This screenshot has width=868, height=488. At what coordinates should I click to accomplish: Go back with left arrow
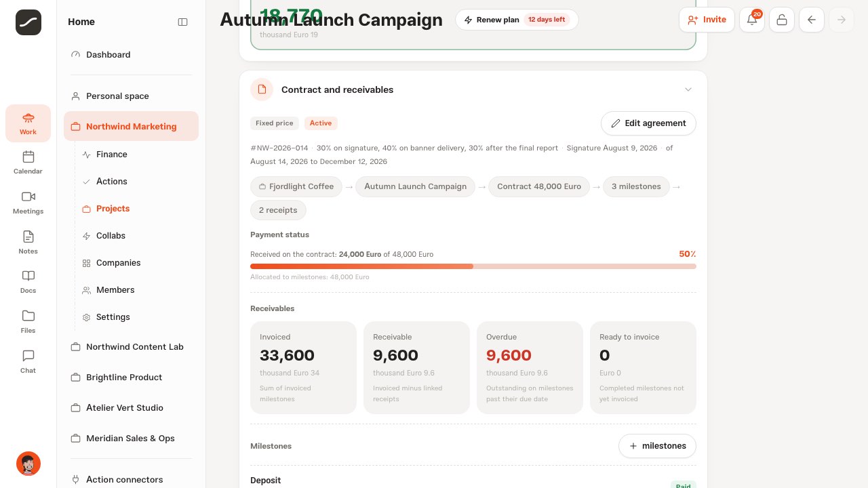pos(812,20)
